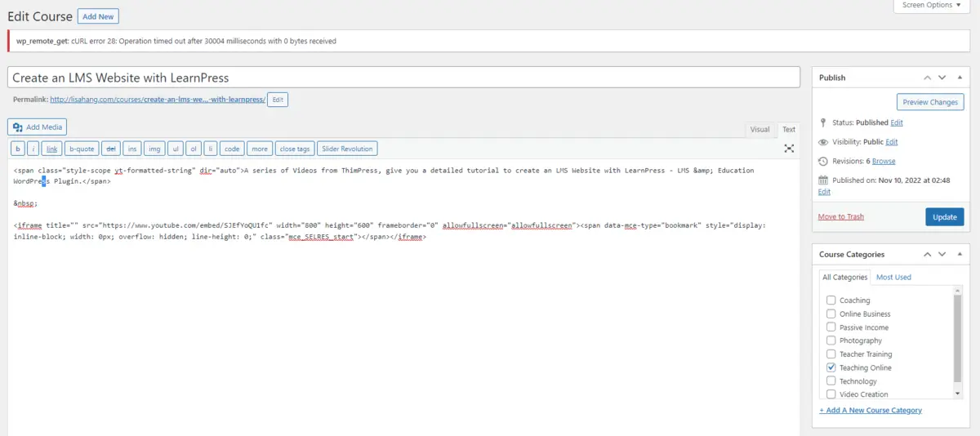Open the Screen Options dropdown
This screenshot has height=436, width=980.
[x=932, y=6]
